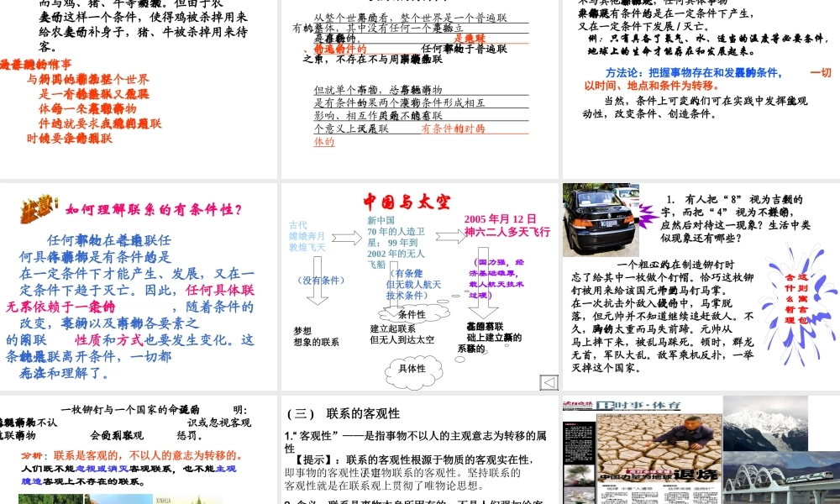Click the down arrow under 神六二人多天飞行

483,282
